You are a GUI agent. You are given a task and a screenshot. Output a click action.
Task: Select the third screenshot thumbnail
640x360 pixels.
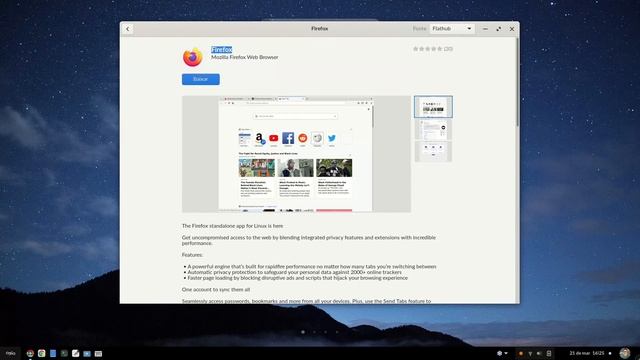pos(433,151)
